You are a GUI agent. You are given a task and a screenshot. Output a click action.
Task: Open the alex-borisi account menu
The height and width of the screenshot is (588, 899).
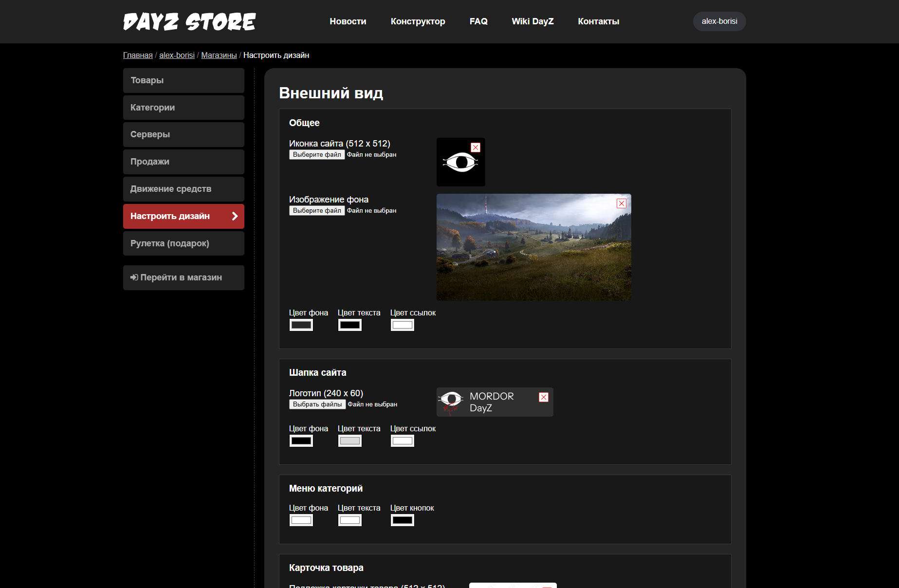(719, 21)
